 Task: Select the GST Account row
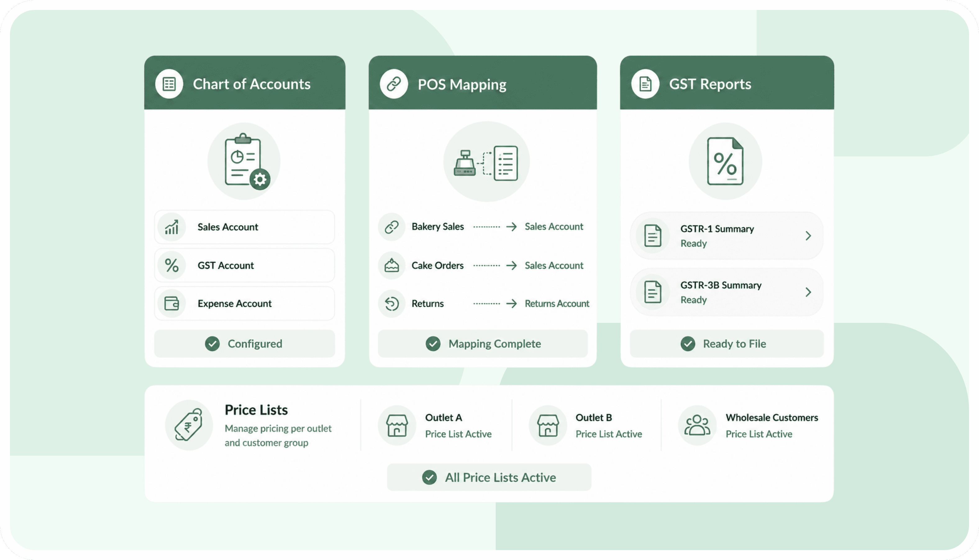(244, 265)
